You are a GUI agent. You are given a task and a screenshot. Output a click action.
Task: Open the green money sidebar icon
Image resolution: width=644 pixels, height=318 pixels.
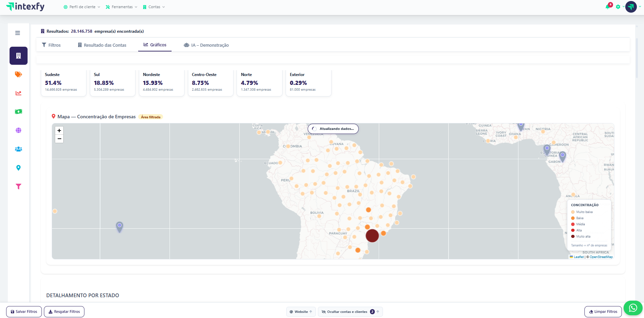click(18, 111)
